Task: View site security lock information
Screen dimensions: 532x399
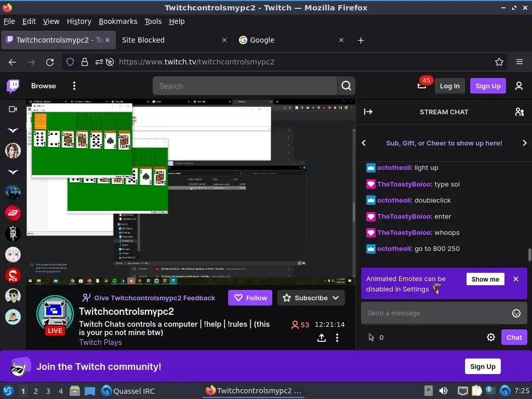Action: (85, 62)
